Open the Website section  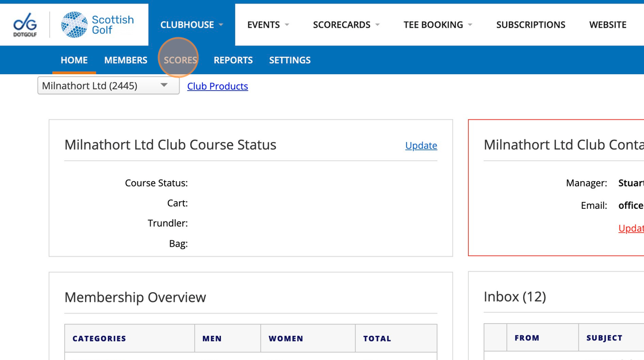tap(608, 25)
